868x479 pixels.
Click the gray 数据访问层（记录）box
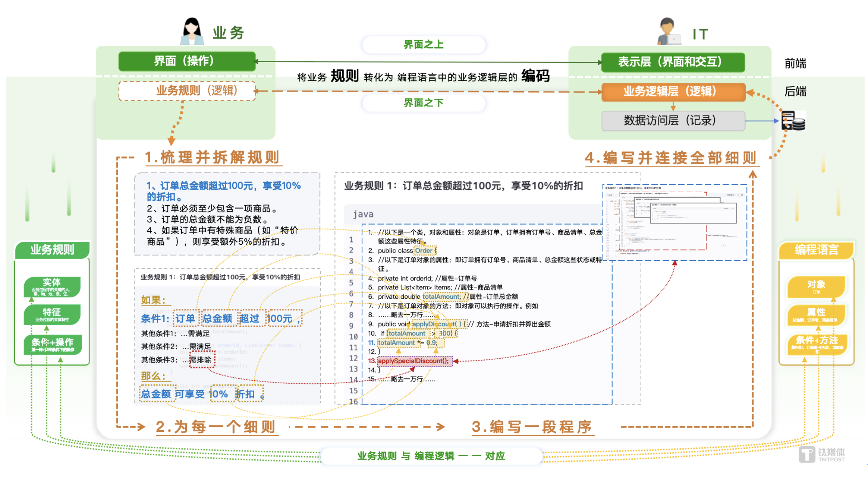pos(673,121)
